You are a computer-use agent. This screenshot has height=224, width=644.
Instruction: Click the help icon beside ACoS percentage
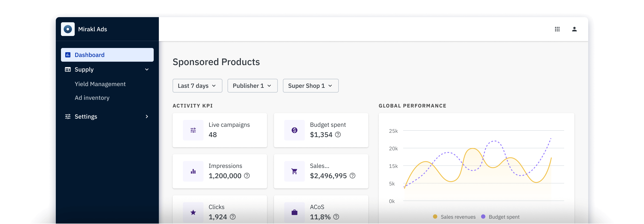336,217
